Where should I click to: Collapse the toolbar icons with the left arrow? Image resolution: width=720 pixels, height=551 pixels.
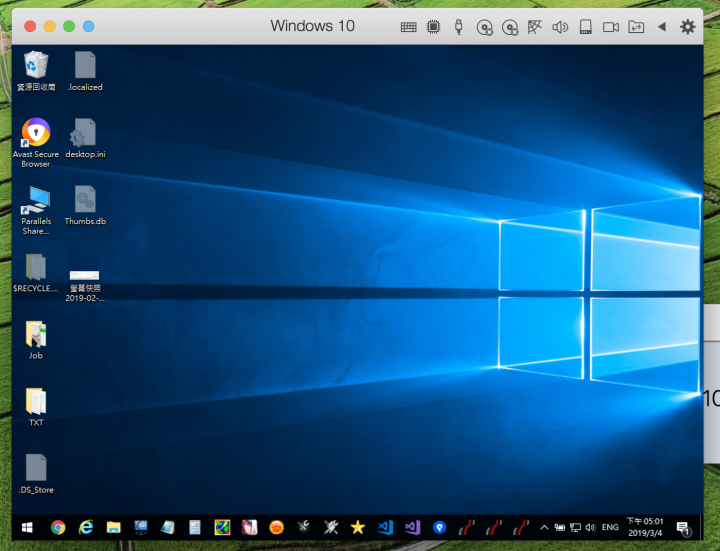click(662, 27)
